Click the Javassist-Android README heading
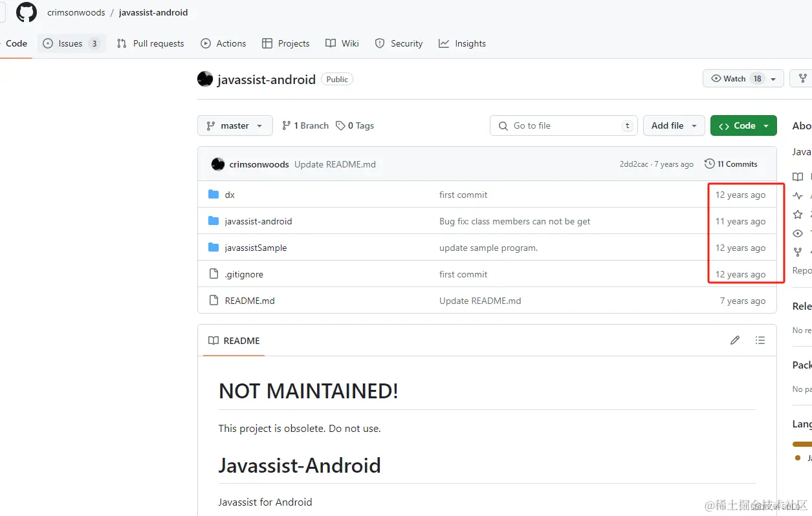The image size is (812, 516). point(300,465)
